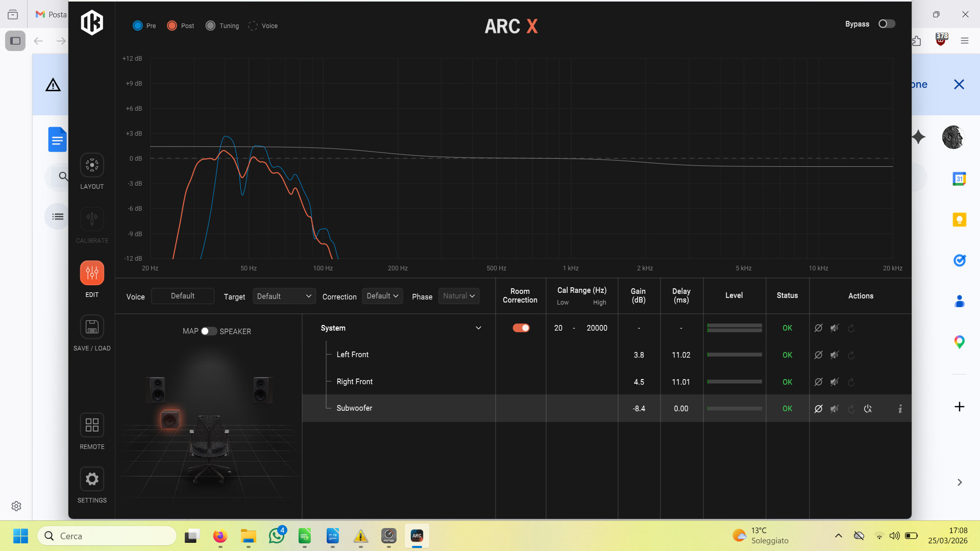The image size is (980, 551).
Task: Click System low cal range value
Action: coord(558,328)
